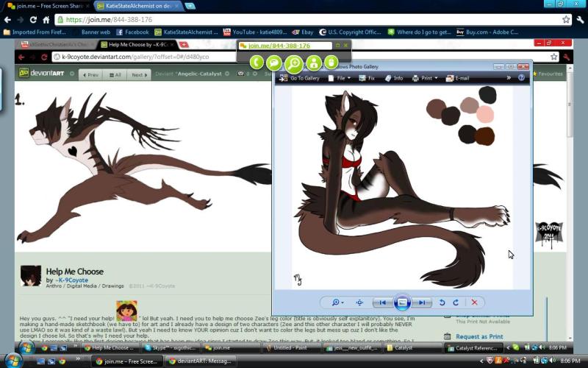Open shared Skype taskbar button
The image size is (588, 368).
click(171, 348)
